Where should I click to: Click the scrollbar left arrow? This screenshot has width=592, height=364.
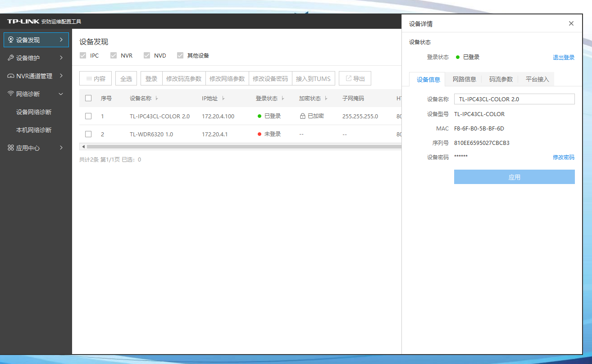pos(82,147)
